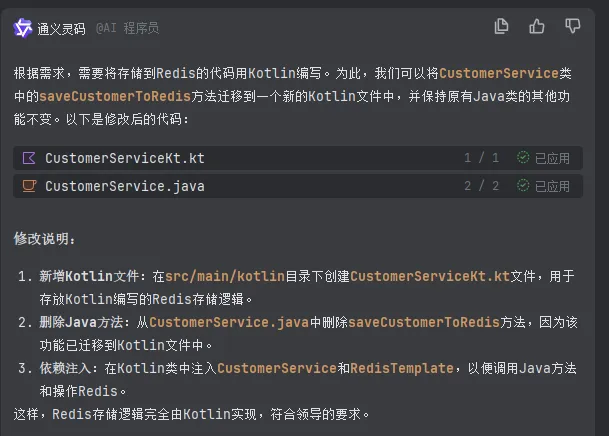This screenshot has width=609, height=436.
Task: Open the CustomerService.java changed file entry
Action: [124, 185]
